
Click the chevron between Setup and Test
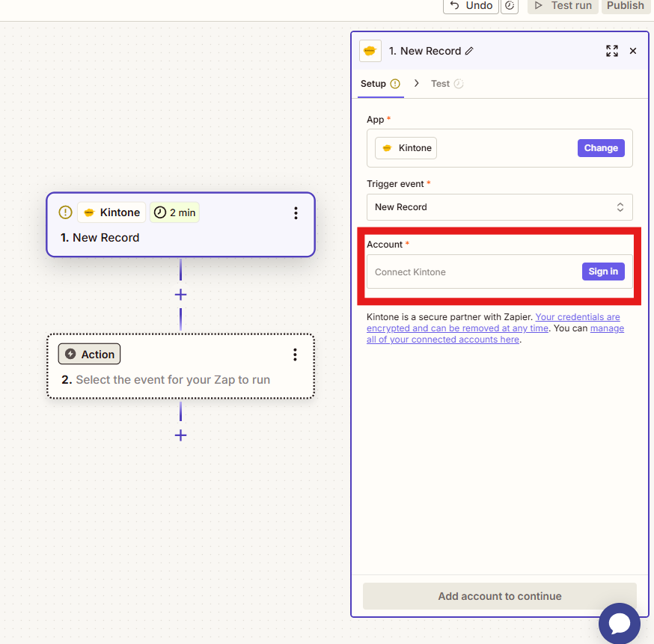tap(416, 83)
